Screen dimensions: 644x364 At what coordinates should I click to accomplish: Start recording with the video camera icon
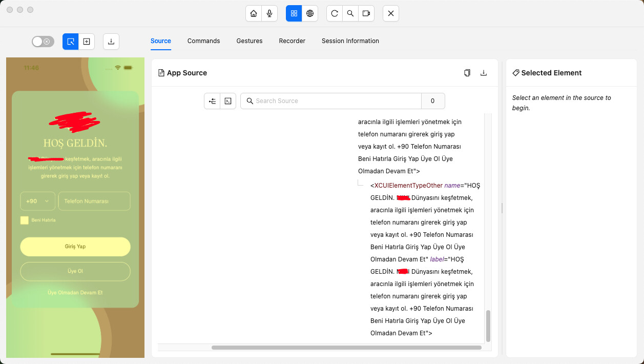366,13
